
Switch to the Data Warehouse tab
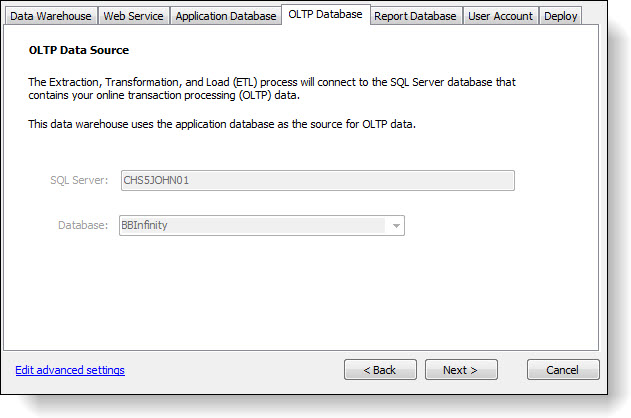point(51,16)
